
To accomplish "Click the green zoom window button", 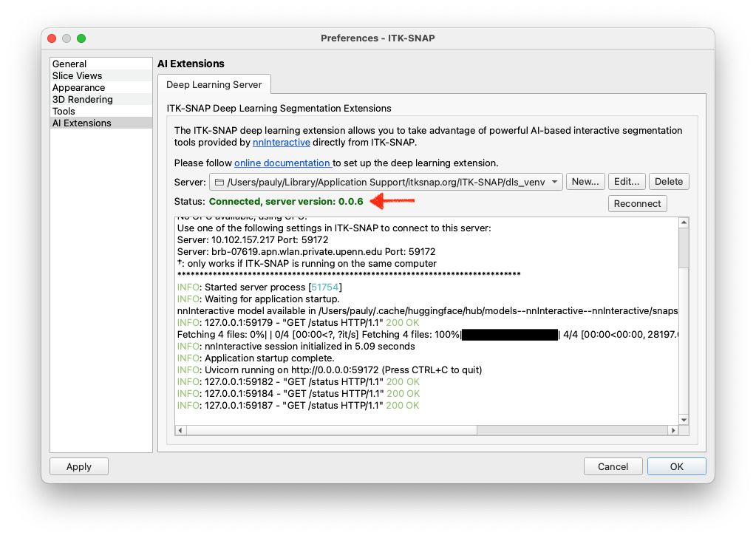I will [81, 38].
